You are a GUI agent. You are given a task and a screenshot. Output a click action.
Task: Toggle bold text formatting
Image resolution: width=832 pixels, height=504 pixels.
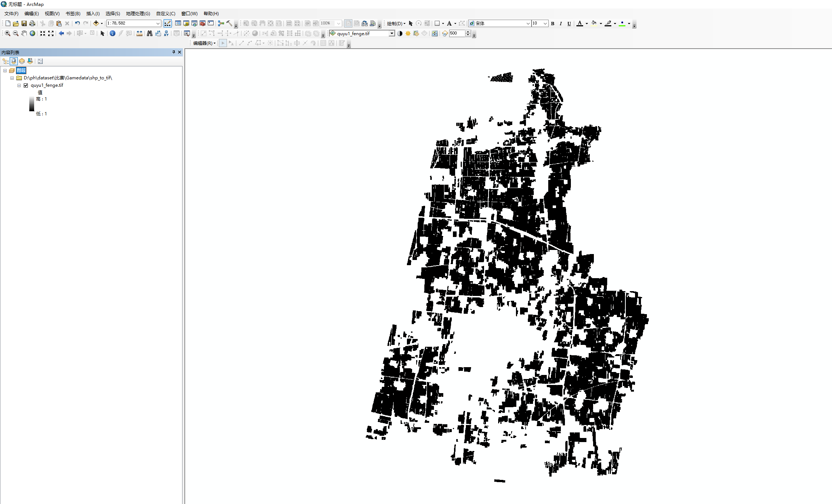pos(552,23)
